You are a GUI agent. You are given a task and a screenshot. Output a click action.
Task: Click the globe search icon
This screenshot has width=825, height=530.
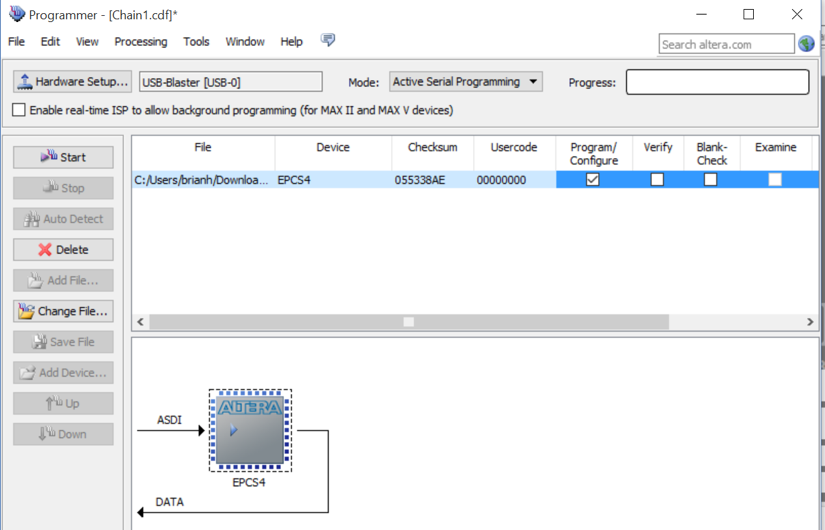(x=806, y=44)
